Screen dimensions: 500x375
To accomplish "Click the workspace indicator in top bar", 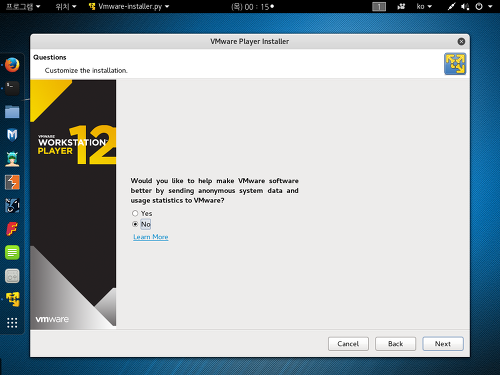I will [x=379, y=7].
